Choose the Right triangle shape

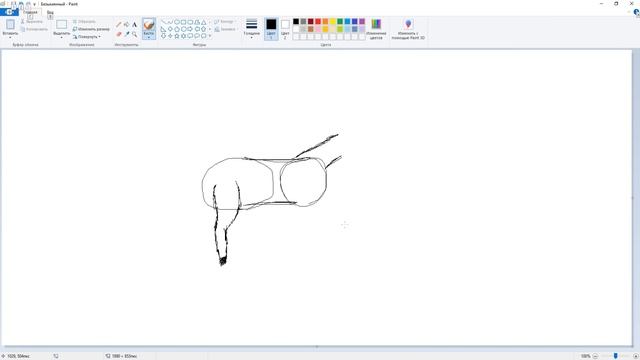tap(164, 29)
